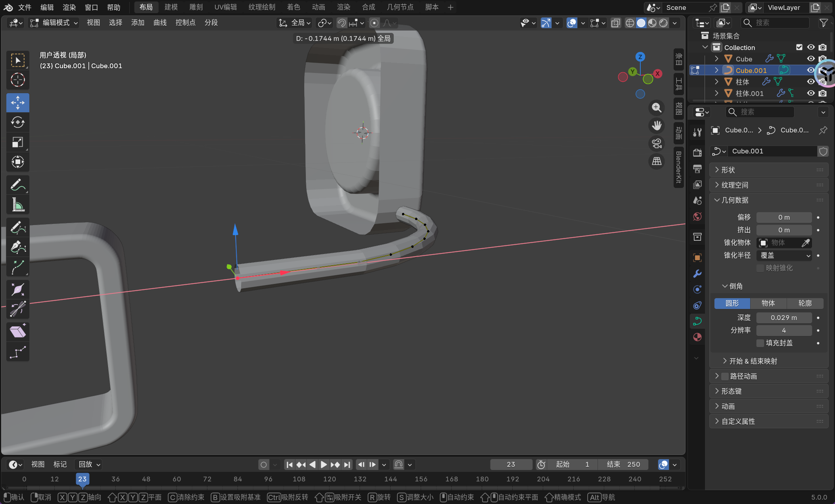Hide the 柱体 object with eye icon
This screenshot has height=504, width=835.
811,82
